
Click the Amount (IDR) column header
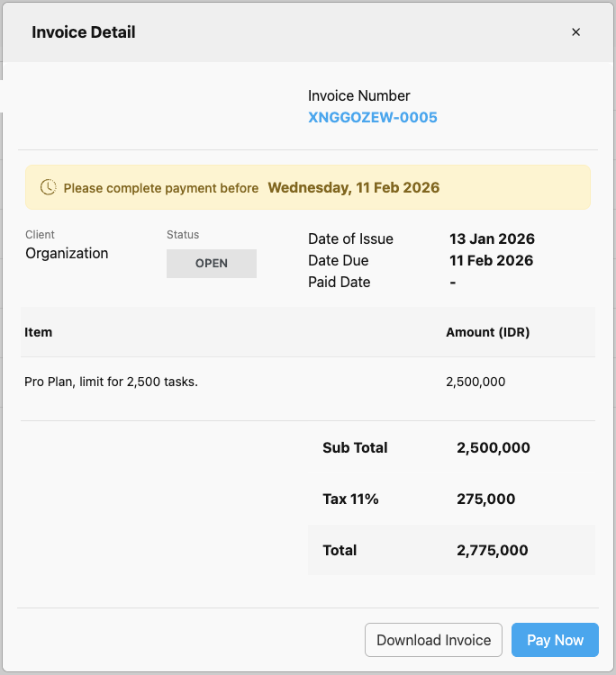[x=487, y=332]
